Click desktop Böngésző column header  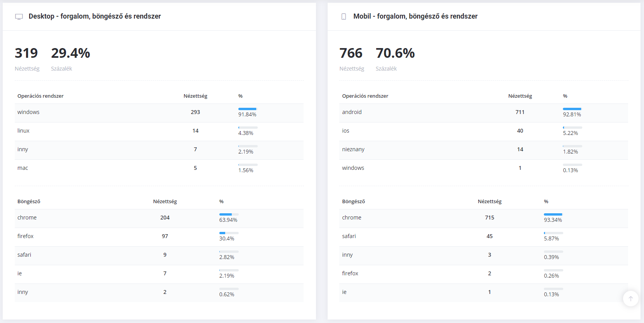[29, 202]
